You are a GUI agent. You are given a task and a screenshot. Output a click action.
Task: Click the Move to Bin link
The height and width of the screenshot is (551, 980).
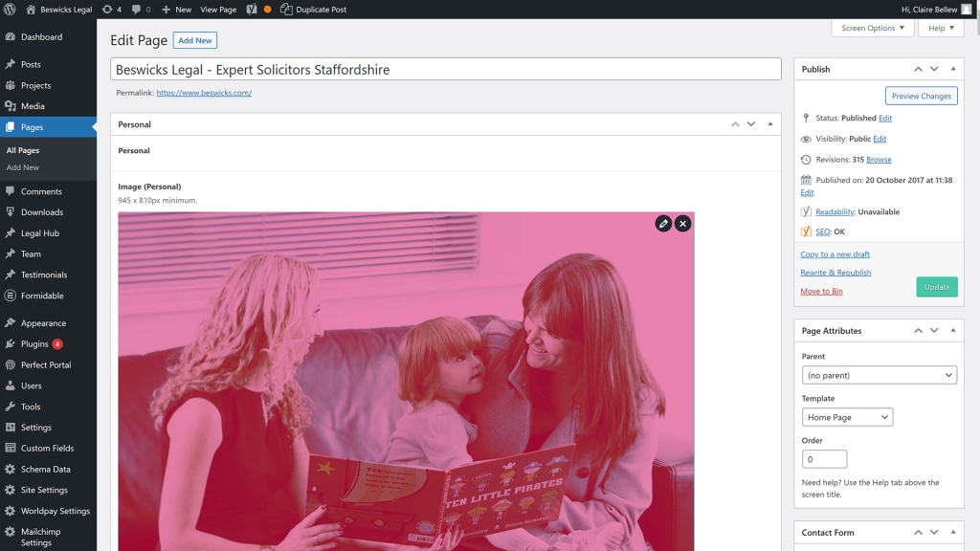[821, 291]
